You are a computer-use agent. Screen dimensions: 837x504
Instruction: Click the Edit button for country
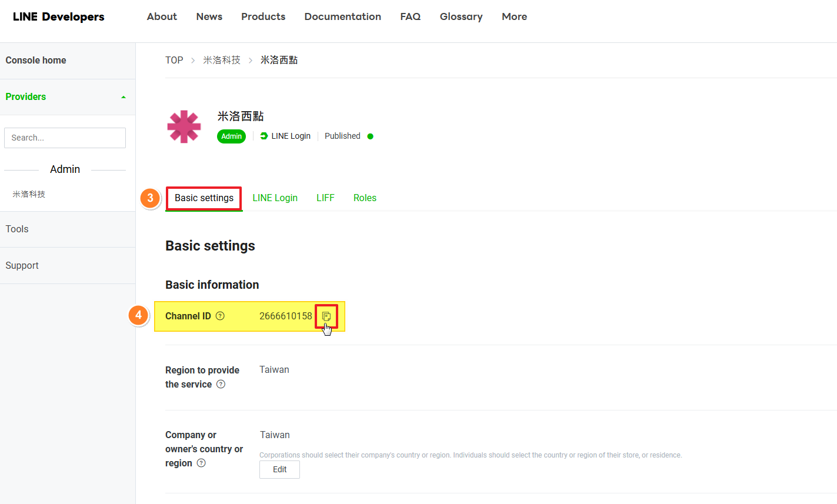279,469
